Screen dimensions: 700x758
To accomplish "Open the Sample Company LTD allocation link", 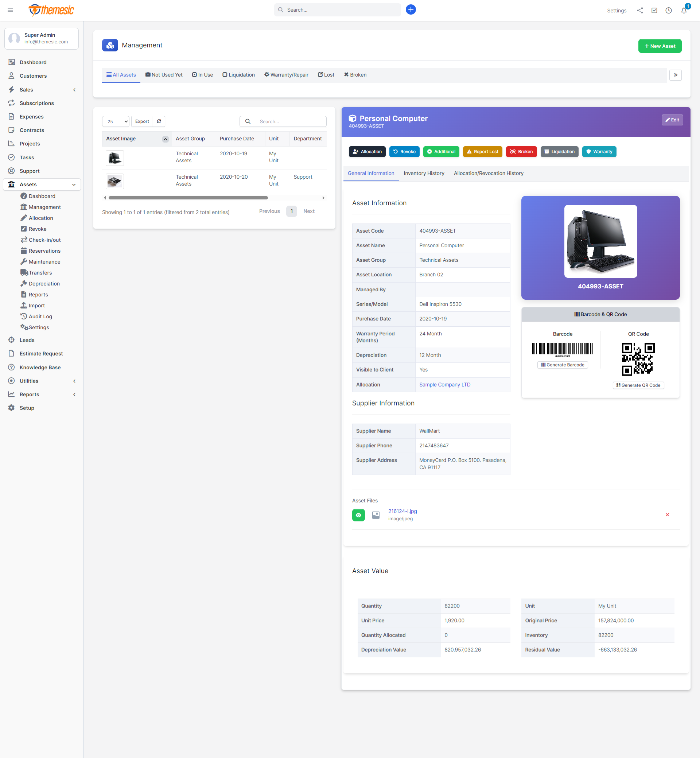I will (444, 385).
